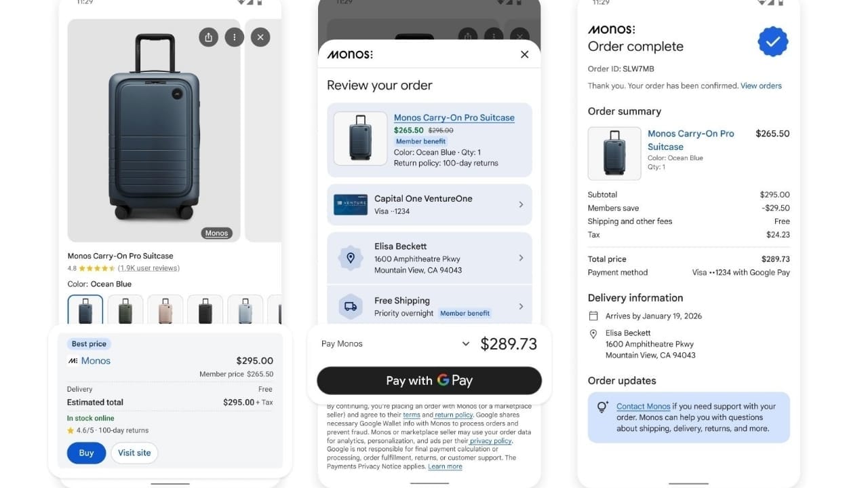868x488 pixels.
Task: Click the Visit site button
Action: point(134,453)
